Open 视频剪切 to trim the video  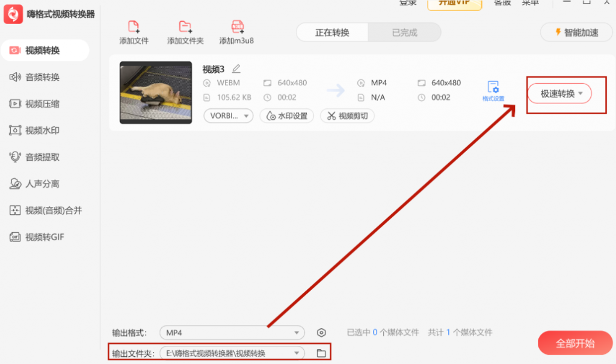pos(348,116)
